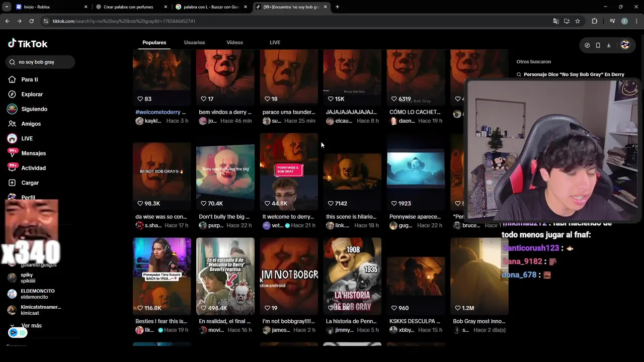Click 'KSKKS DESCULPA' video caption
The height and width of the screenshot is (362, 644).
click(415, 321)
